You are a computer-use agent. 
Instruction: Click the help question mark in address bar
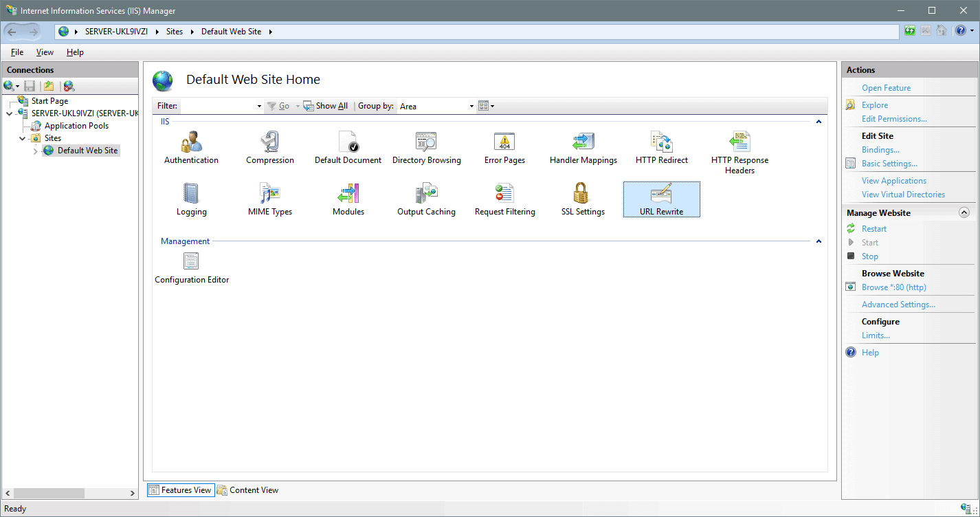pyautogui.click(x=960, y=31)
